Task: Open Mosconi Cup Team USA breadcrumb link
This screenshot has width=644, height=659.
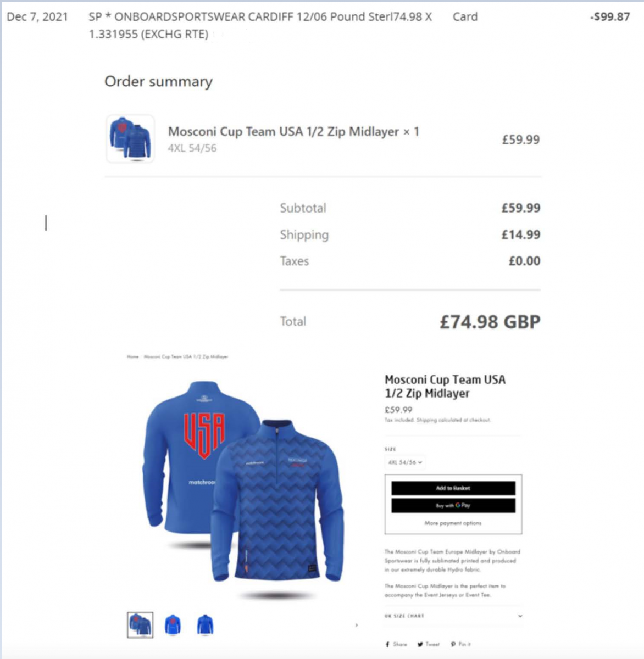Action: point(186,356)
